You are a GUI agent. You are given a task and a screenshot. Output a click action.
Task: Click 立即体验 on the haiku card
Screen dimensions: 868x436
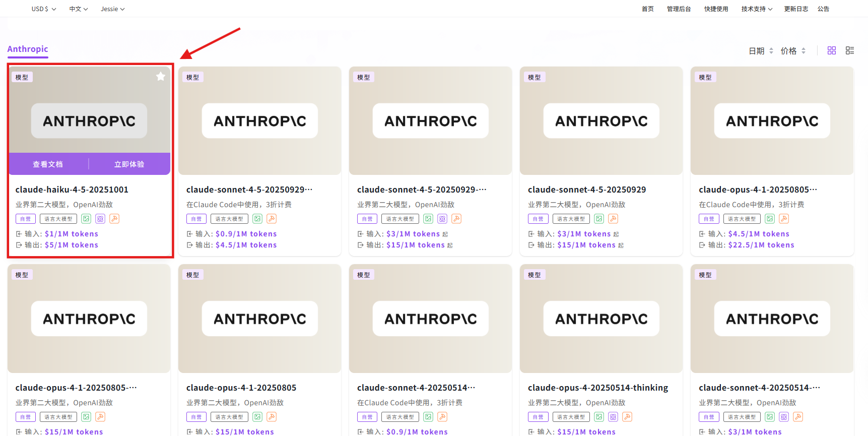click(129, 164)
